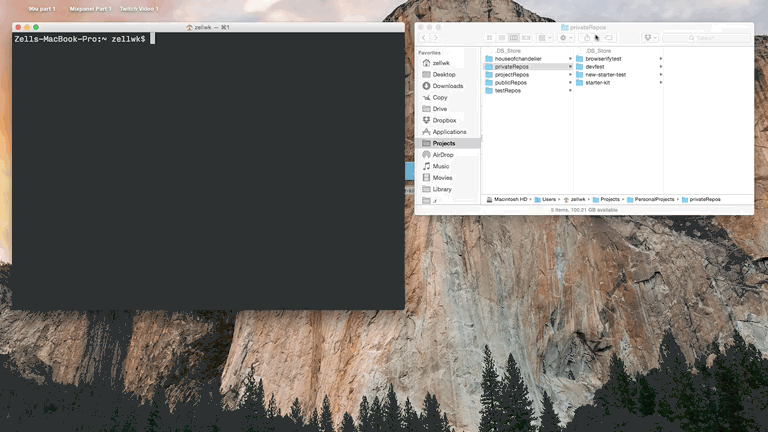Select the projectRepos folder
Screen dimensions: 768x432
pyautogui.click(x=511, y=74)
